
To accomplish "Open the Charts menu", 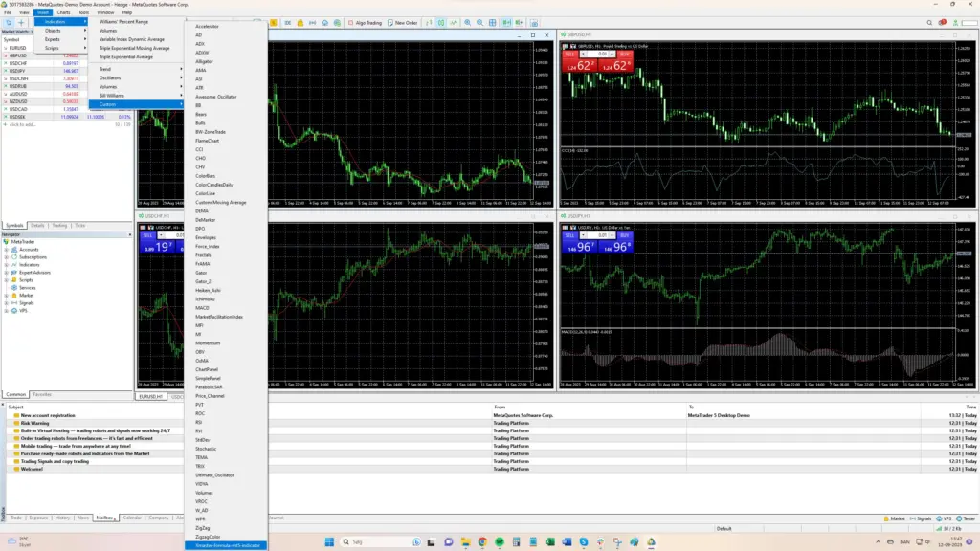I will 64,12.
